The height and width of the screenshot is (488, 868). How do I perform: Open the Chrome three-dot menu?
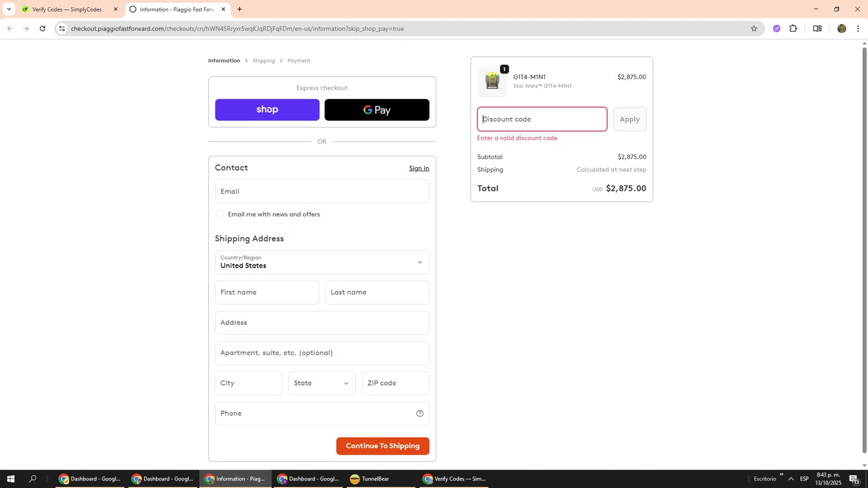[x=858, y=28]
